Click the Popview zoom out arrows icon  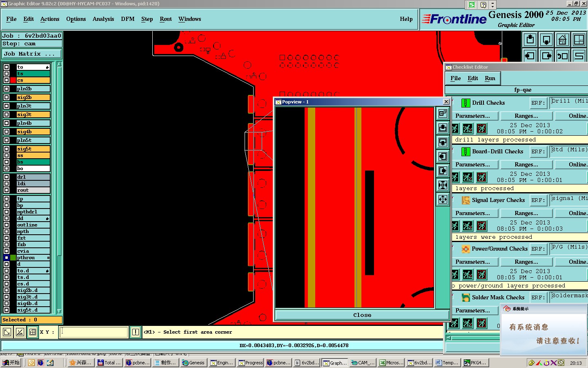pos(443,200)
